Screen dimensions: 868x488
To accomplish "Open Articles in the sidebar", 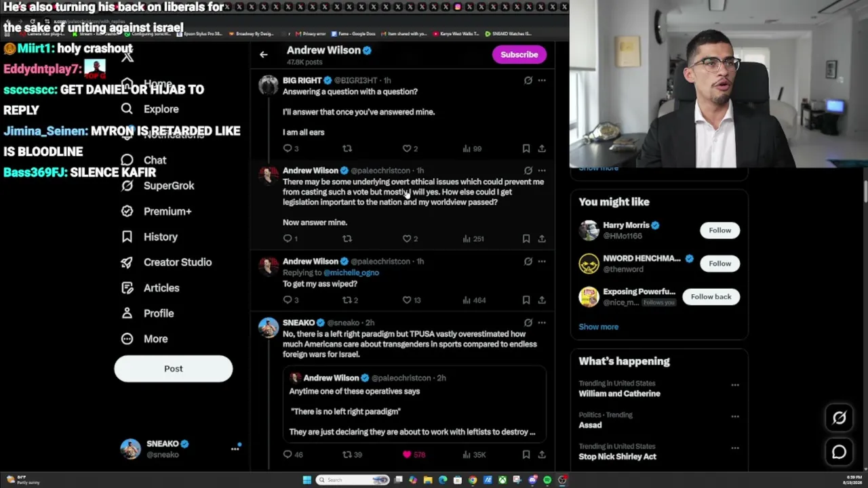I will (x=150, y=288).
